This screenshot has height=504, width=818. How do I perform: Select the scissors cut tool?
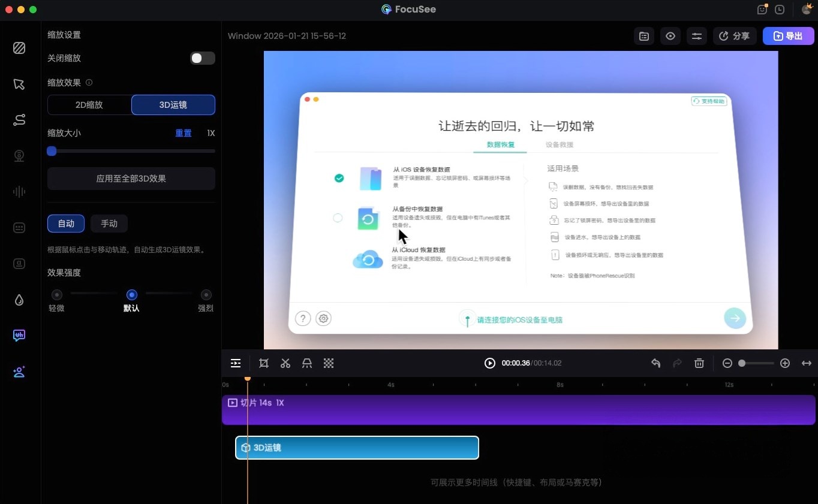[x=285, y=363]
